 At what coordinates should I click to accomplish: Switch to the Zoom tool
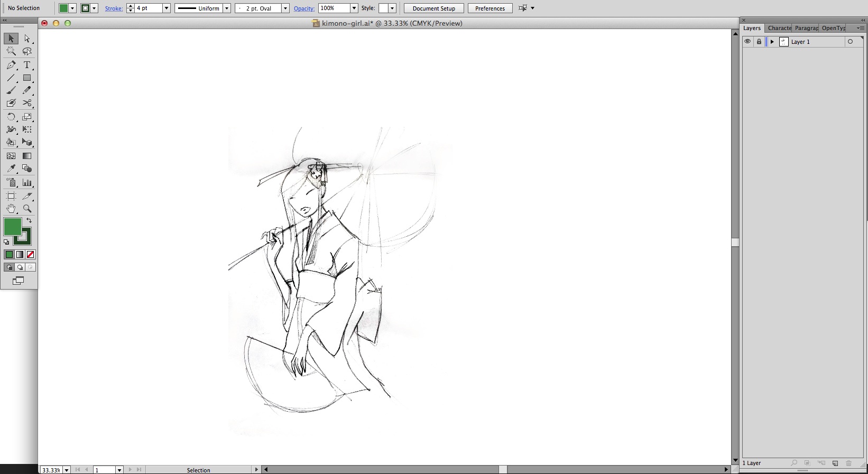[x=27, y=209]
